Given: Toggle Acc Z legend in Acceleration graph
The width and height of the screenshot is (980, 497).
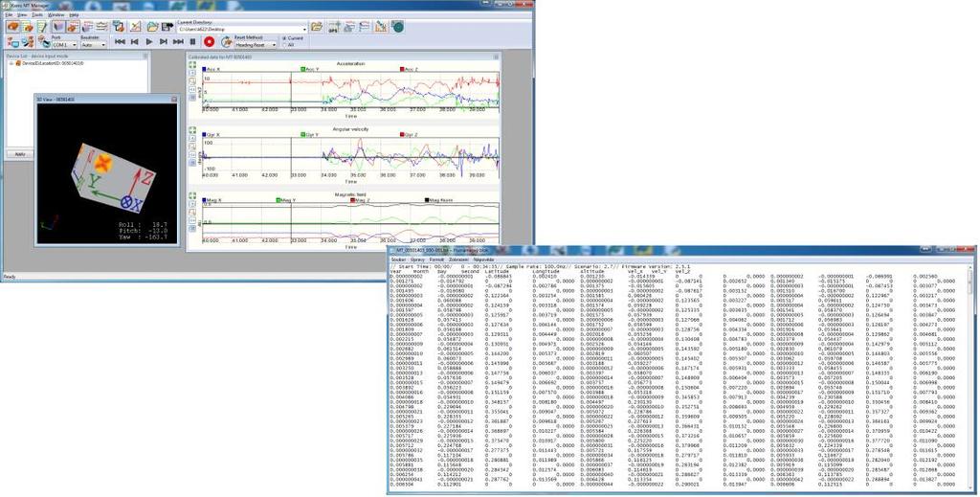Looking at the screenshot, I should tap(409, 69).
